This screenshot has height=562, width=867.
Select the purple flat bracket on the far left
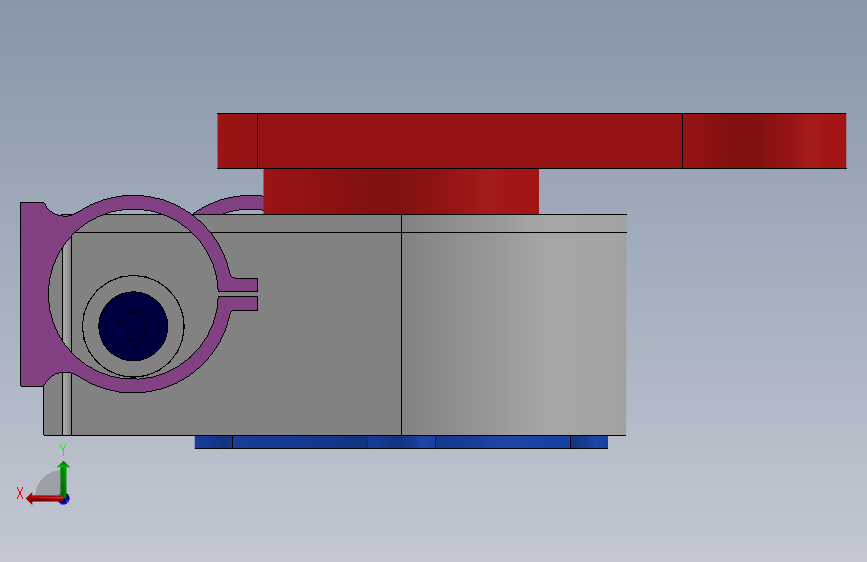[x=33, y=294]
